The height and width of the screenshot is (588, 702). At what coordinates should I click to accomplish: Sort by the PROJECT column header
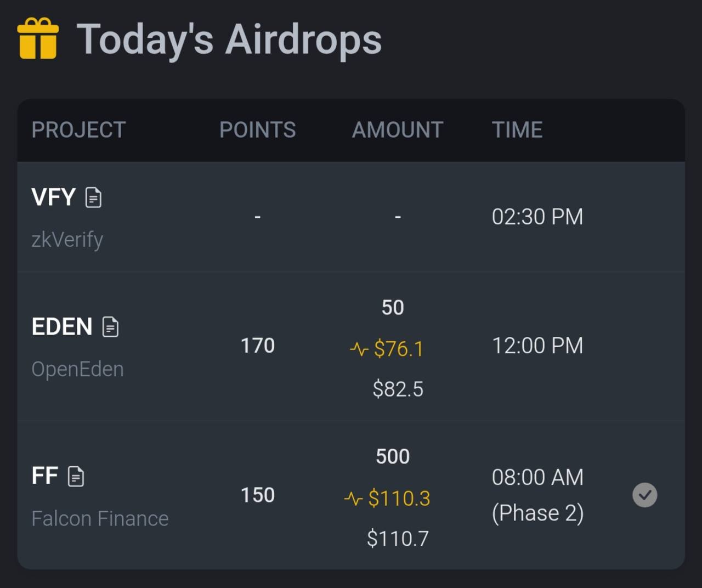[x=78, y=130]
